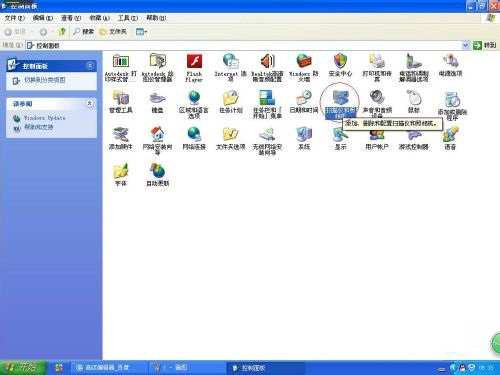Open the Automatic Updates icon

pyautogui.click(x=157, y=171)
